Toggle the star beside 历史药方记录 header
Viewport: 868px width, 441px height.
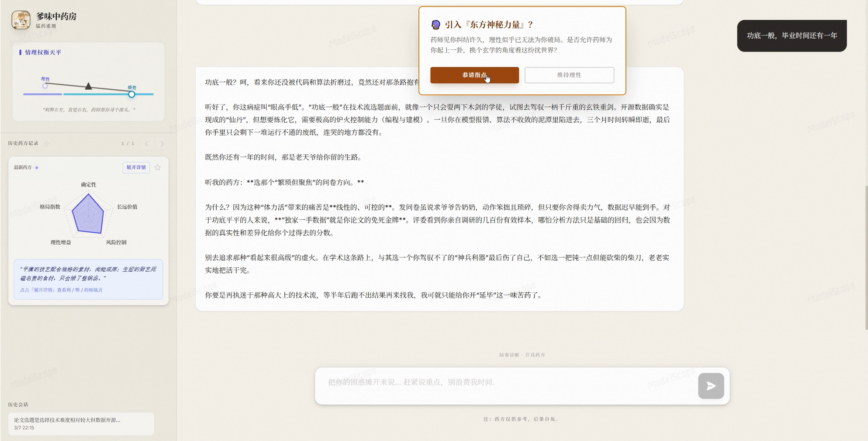[47, 143]
